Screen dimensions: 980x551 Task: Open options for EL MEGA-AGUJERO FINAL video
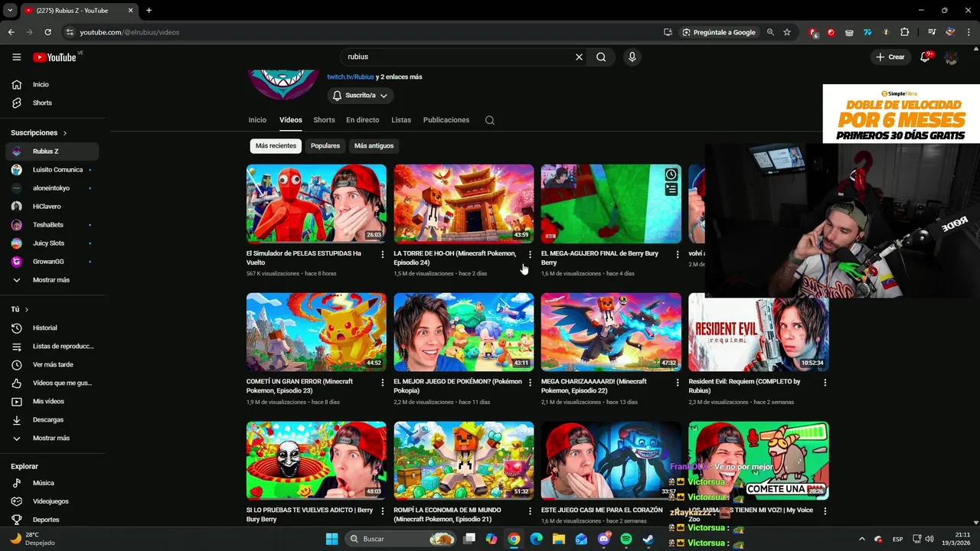point(677,255)
